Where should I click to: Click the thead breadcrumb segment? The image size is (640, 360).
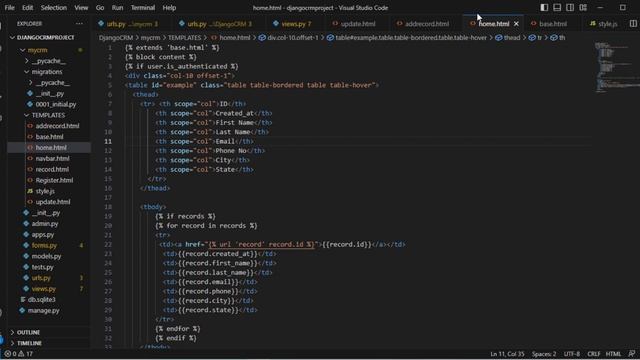[508, 38]
